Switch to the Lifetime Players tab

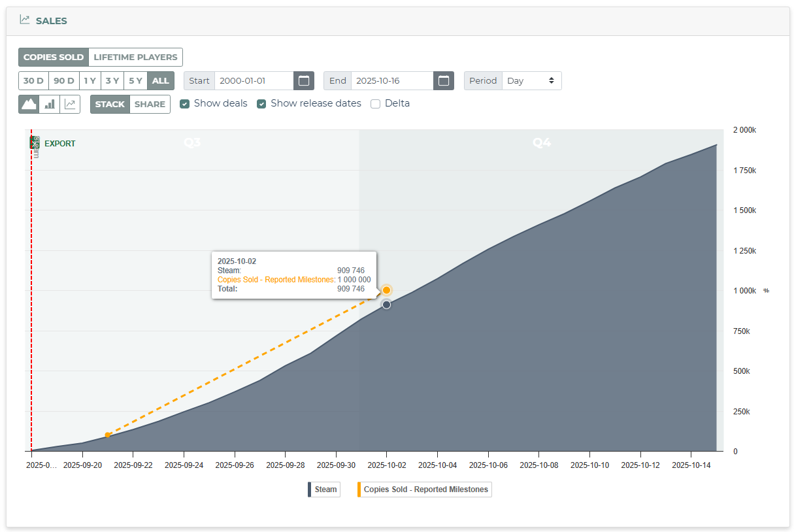pyautogui.click(x=135, y=58)
